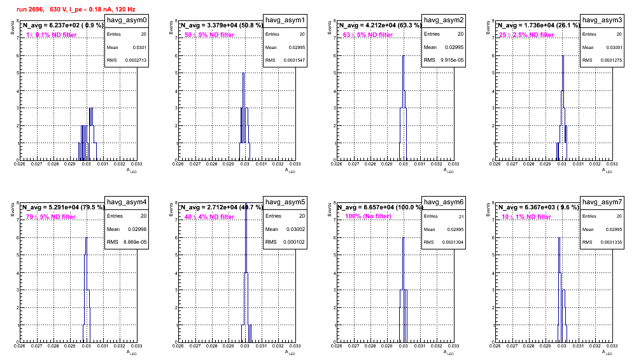Click the red run 2696 title text
Screen dimensions: 634x364
pos(76,9)
